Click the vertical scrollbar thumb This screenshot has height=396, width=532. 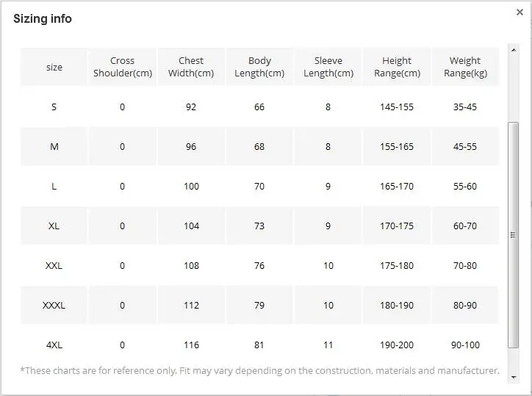(x=514, y=235)
